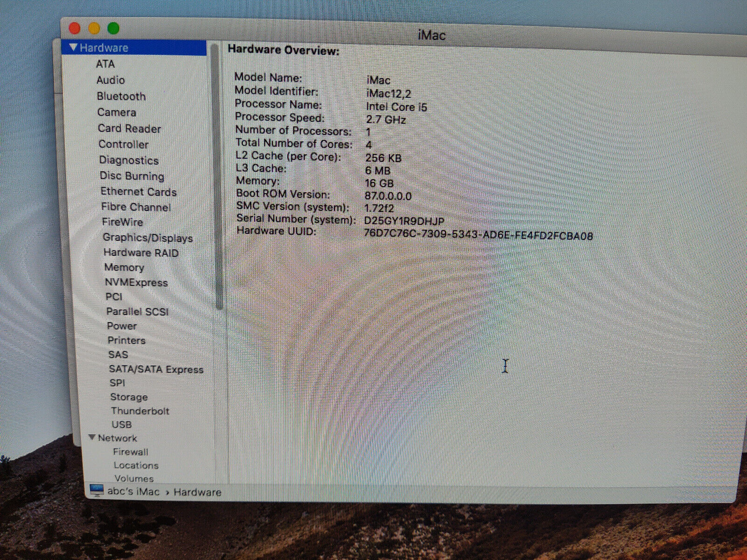
Task: Select Controller in the sidebar
Action: point(124,145)
